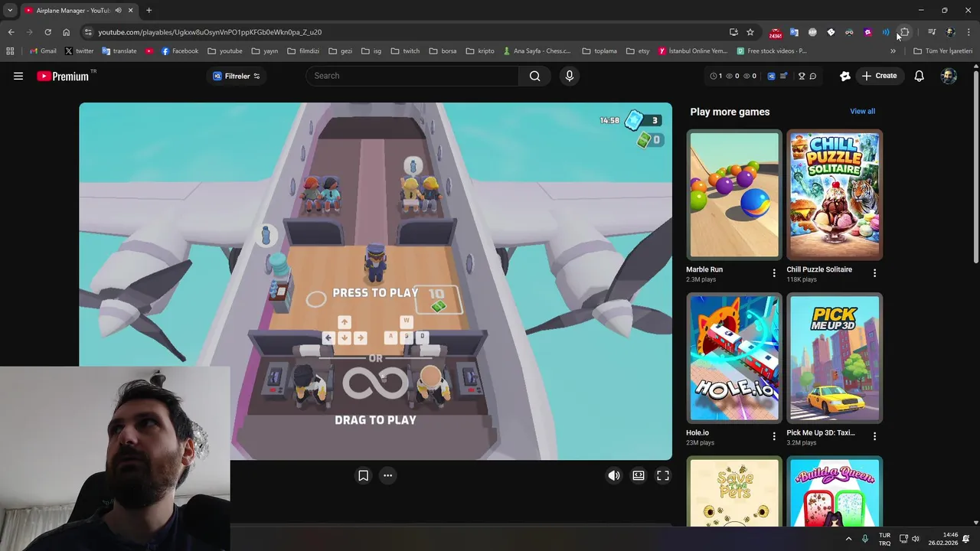The width and height of the screenshot is (980, 551).
Task: Open the apps grid in bookmarks bar
Action: 10,51
